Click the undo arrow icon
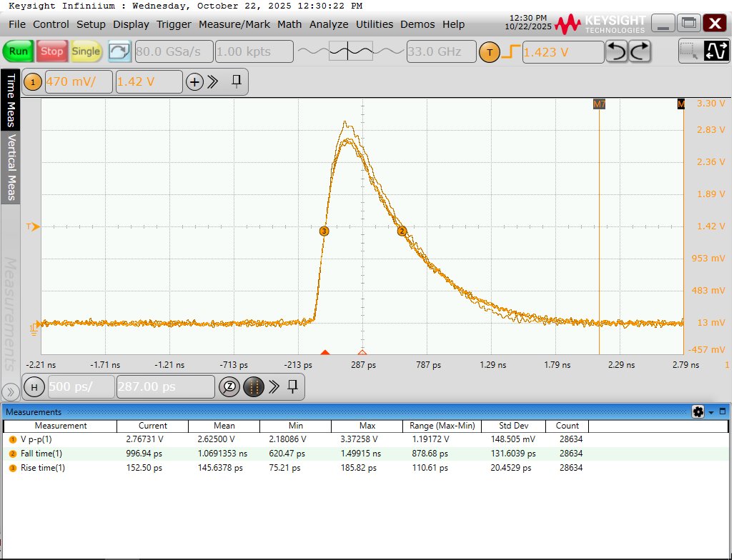The height and width of the screenshot is (560, 739). coord(617,51)
